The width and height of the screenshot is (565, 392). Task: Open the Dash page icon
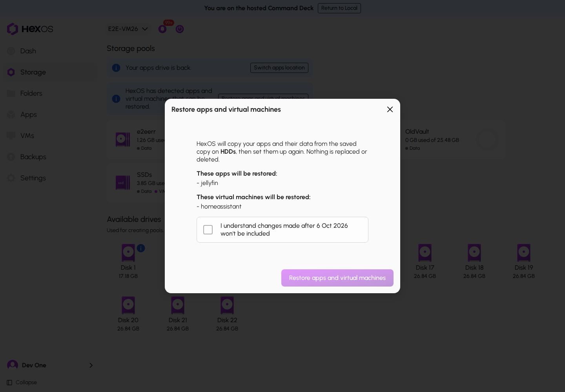click(11, 51)
